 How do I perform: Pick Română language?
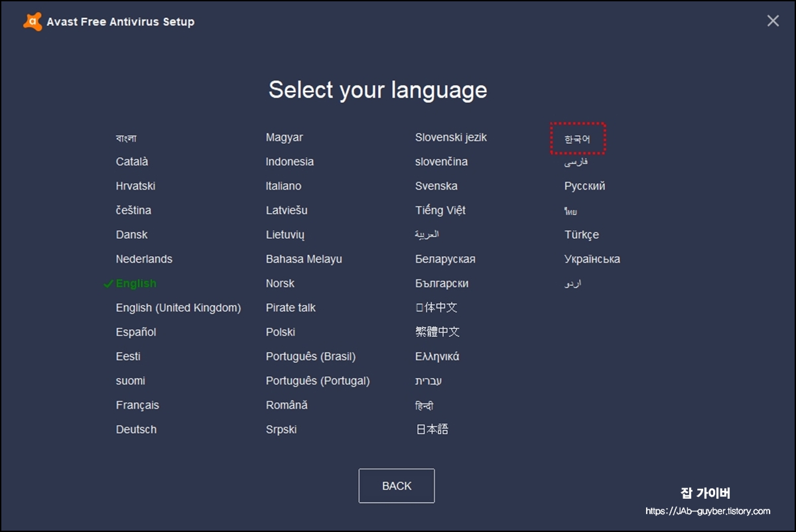point(287,405)
